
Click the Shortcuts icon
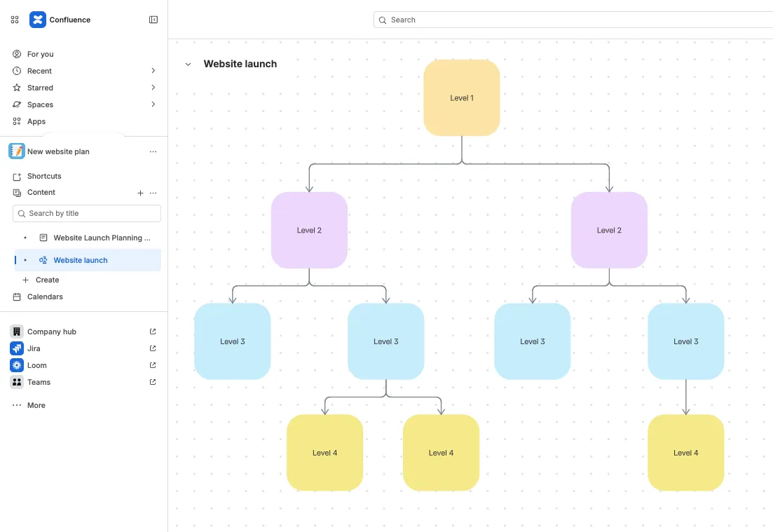[x=17, y=177]
